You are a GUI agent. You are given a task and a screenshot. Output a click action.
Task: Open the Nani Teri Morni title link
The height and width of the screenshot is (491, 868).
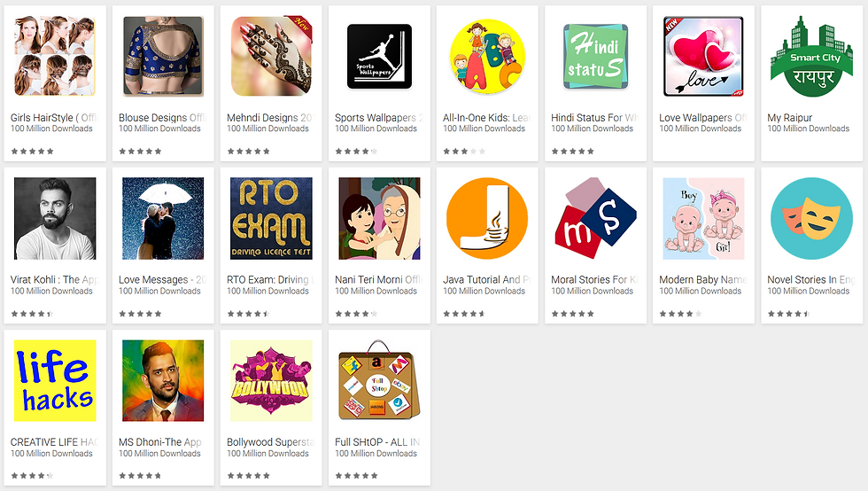[378, 280]
